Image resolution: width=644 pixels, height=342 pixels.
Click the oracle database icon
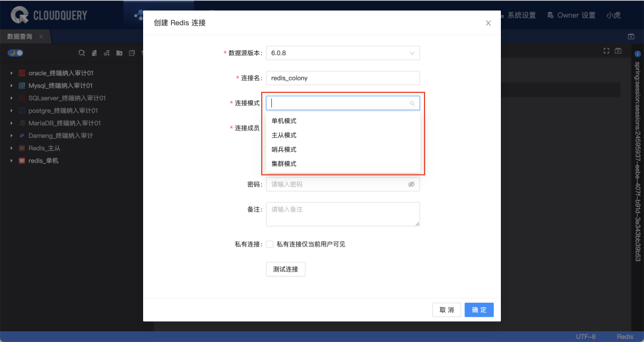22,73
